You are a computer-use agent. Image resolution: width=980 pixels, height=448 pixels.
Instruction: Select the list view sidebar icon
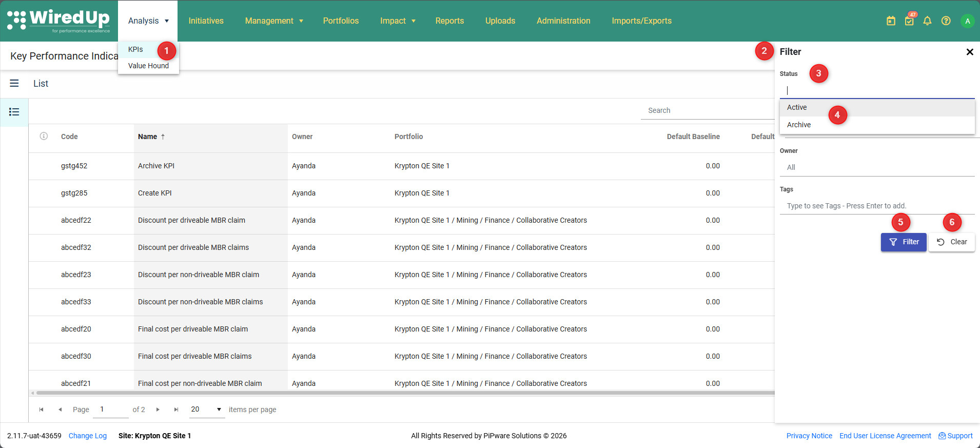(14, 112)
